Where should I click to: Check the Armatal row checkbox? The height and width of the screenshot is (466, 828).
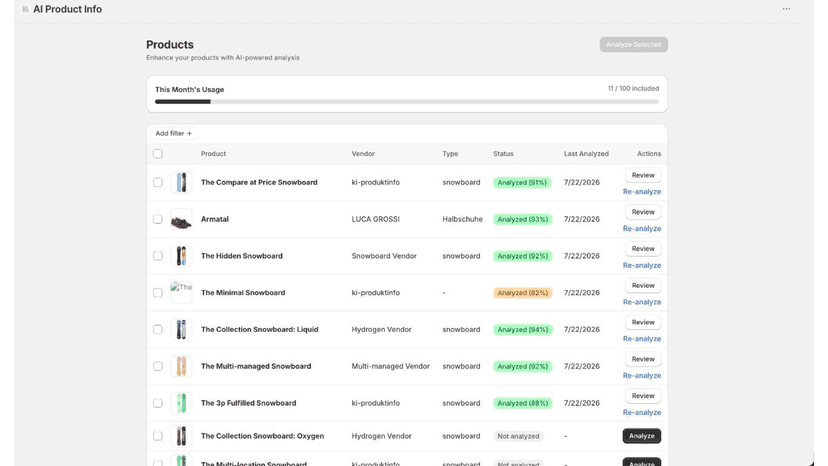coord(158,219)
